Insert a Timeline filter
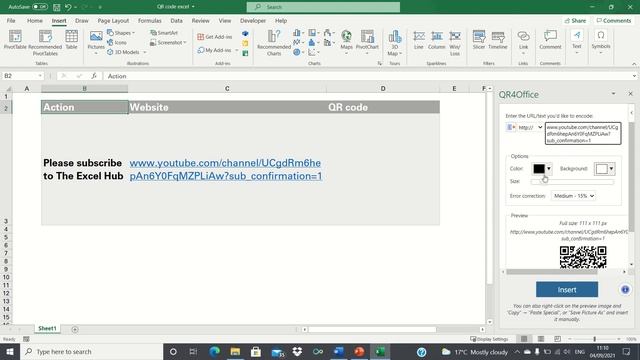 tap(498, 40)
